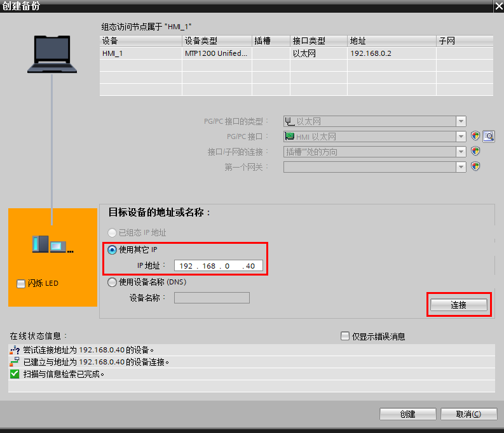
Task: Click the laptop PG/PC computer icon
Action: coord(52,54)
